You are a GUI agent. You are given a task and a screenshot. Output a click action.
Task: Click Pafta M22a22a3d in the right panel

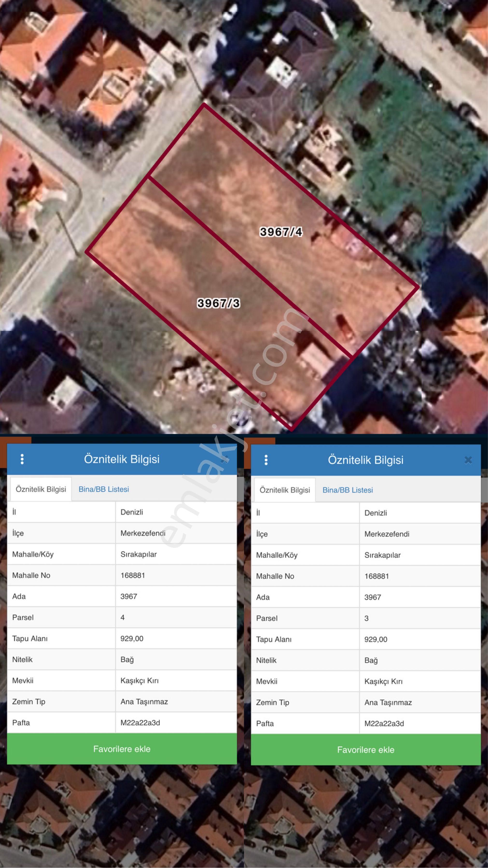(x=384, y=723)
